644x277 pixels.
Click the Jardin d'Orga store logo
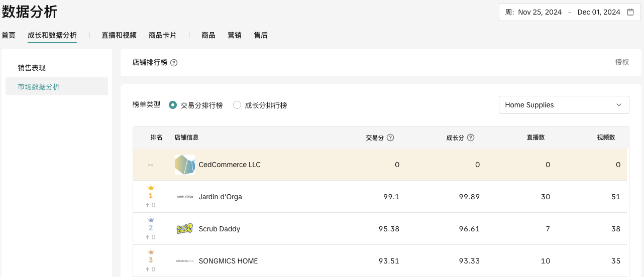[184, 197]
